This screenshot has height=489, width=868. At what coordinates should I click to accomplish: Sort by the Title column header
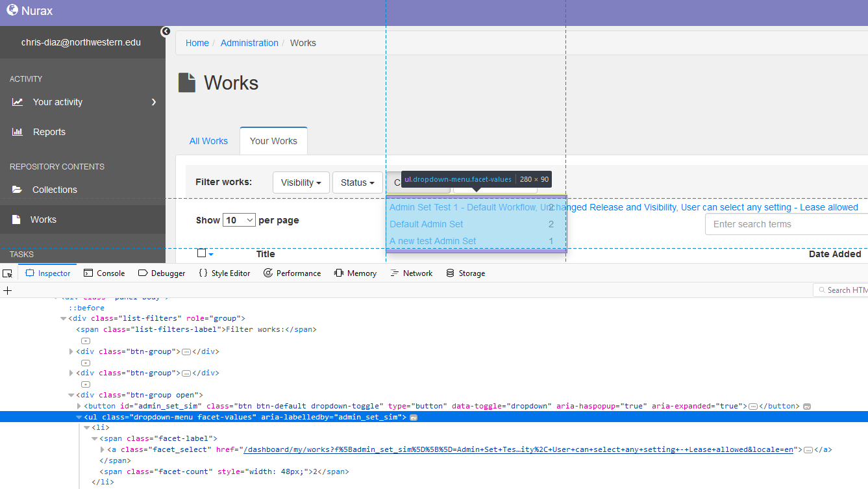pyautogui.click(x=266, y=254)
